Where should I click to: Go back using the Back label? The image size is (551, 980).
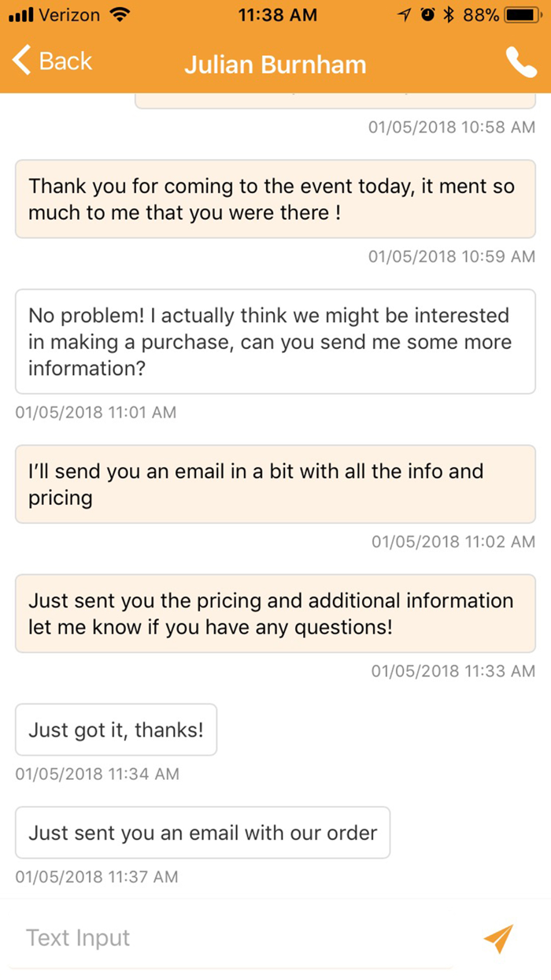(x=65, y=61)
